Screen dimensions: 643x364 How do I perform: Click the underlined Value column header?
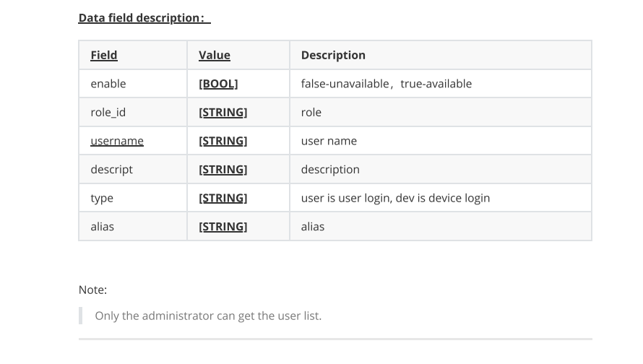click(215, 55)
